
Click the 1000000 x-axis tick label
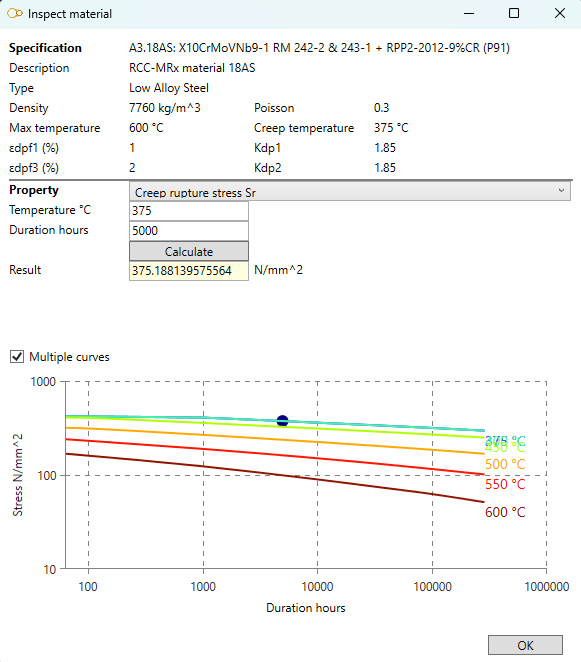(547, 587)
